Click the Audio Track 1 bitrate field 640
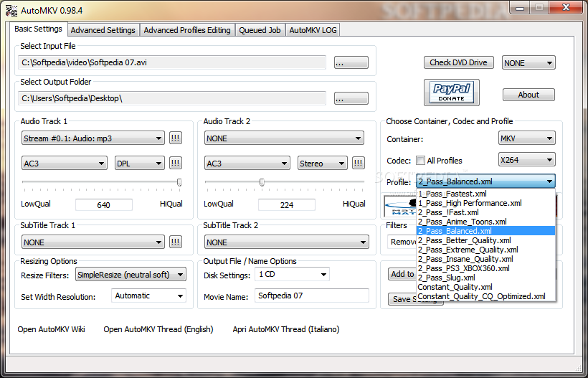The width and height of the screenshot is (588, 378). [x=104, y=204]
